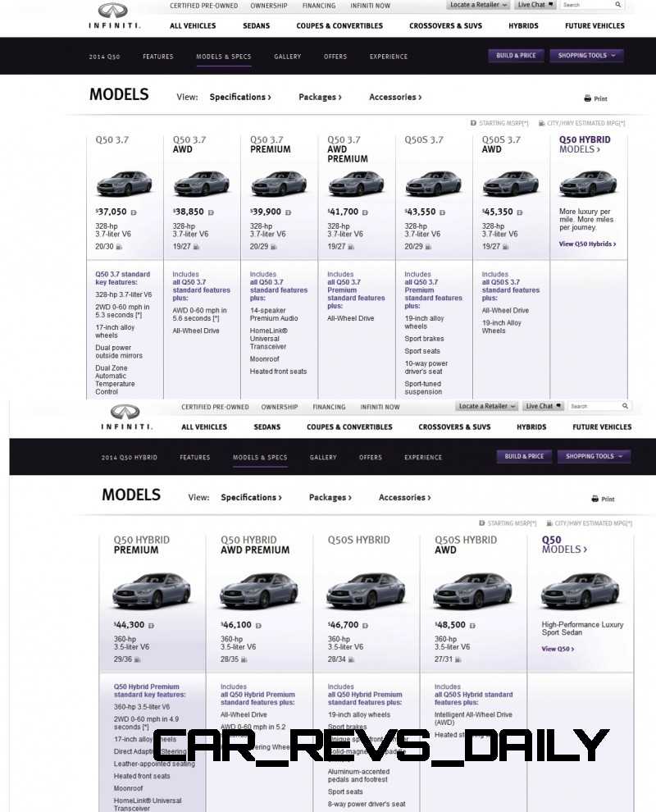The image size is (656, 812).
Task: Open the All Vehicles menu in top navigation
Action: pyautogui.click(x=193, y=25)
